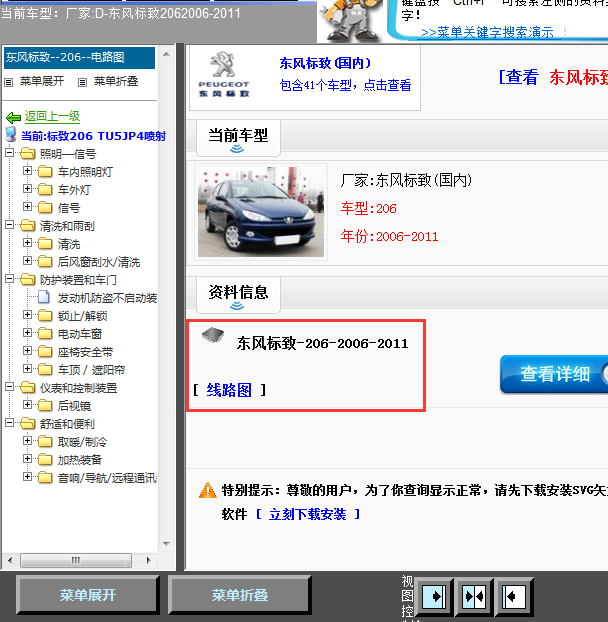
Task: Click the tree panel scroll-right arrow
Action: click(149, 560)
